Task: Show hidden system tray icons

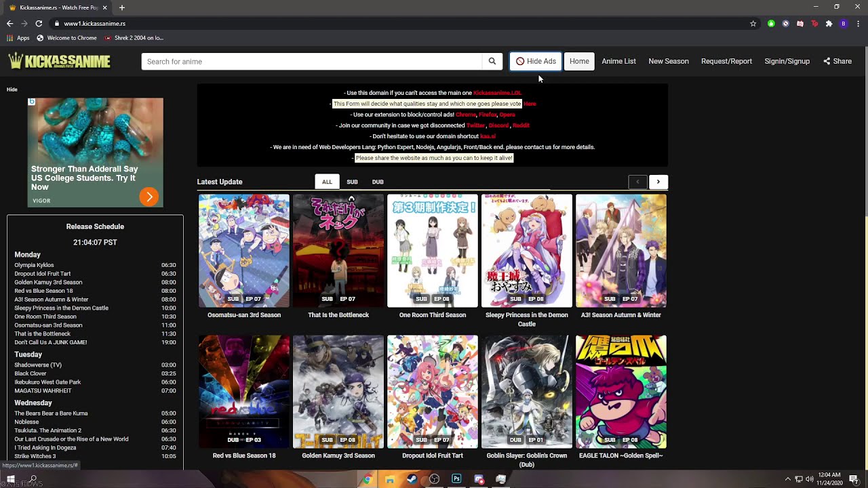Action: coord(787,479)
